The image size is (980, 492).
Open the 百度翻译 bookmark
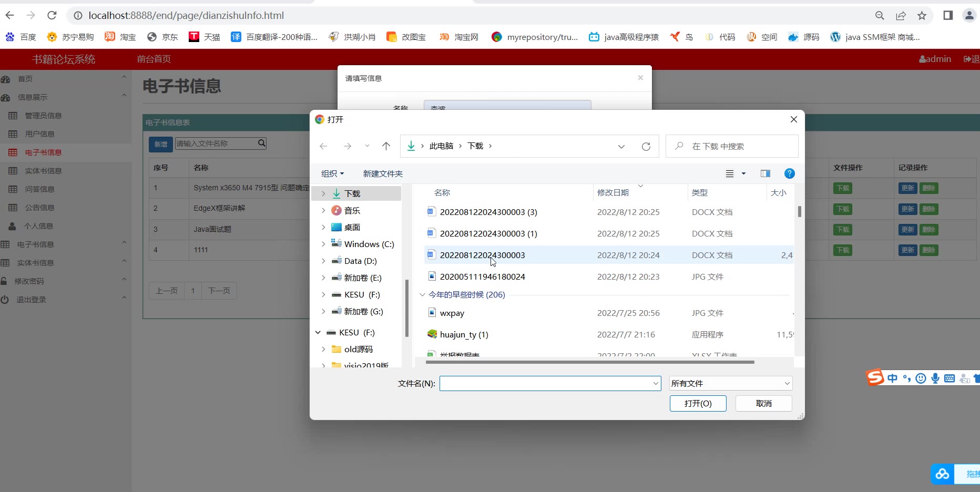[x=274, y=37]
